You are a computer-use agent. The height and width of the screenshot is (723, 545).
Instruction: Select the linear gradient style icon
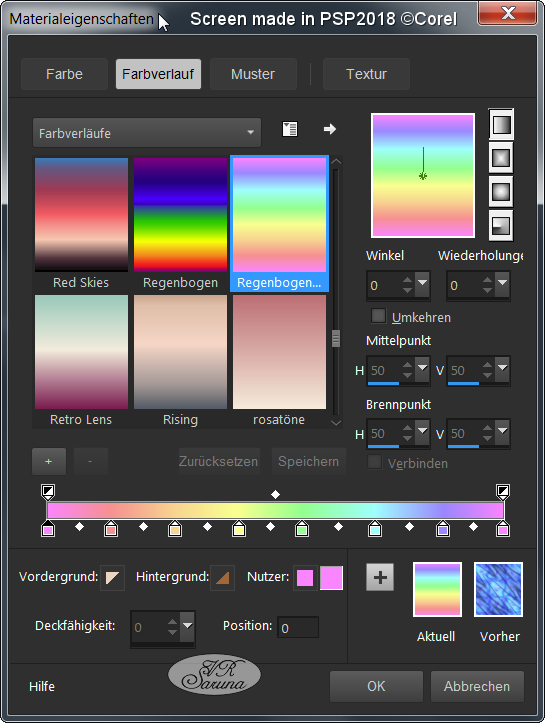[501, 124]
